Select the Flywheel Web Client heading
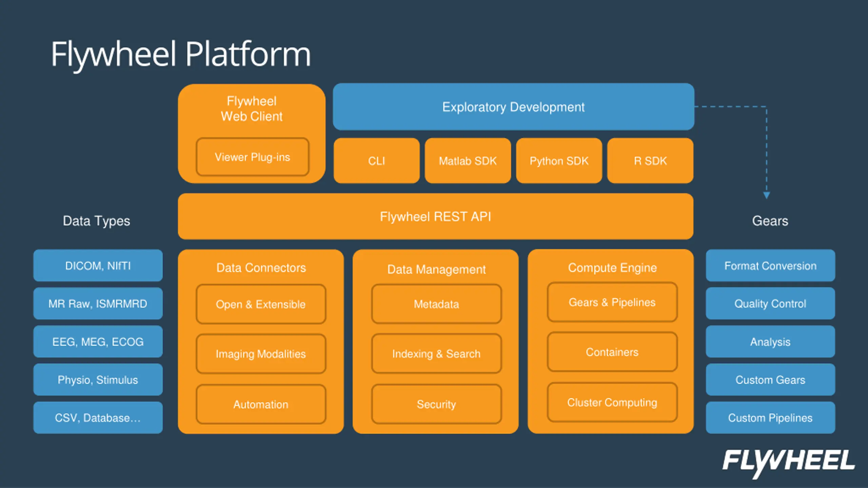This screenshot has height=488, width=868. (x=252, y=108)
